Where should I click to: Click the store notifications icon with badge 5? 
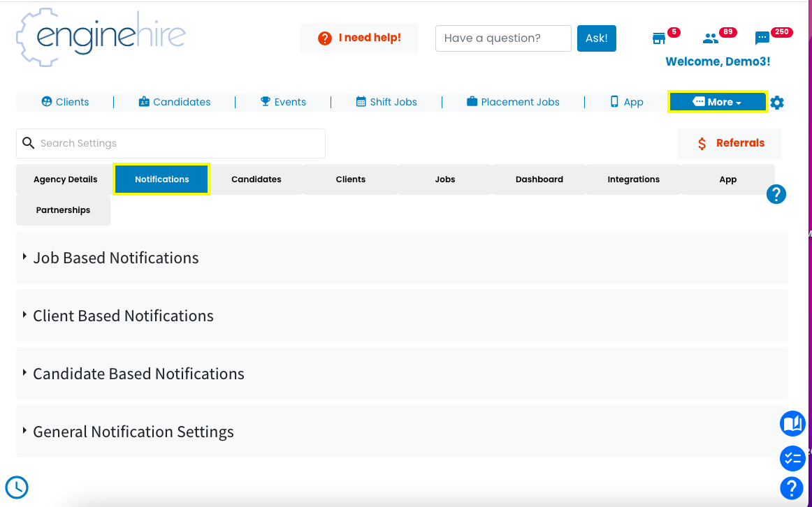tap(659, 38)
